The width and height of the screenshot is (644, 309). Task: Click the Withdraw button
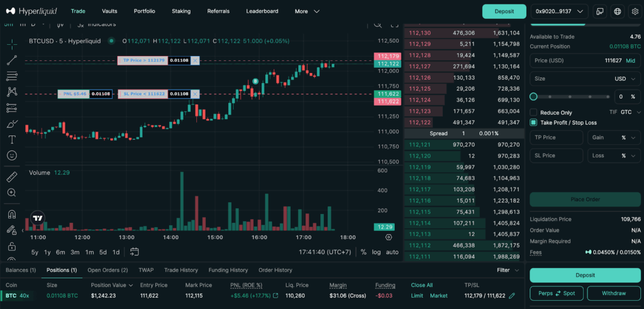pyautogui.click(x=613, y=293)
